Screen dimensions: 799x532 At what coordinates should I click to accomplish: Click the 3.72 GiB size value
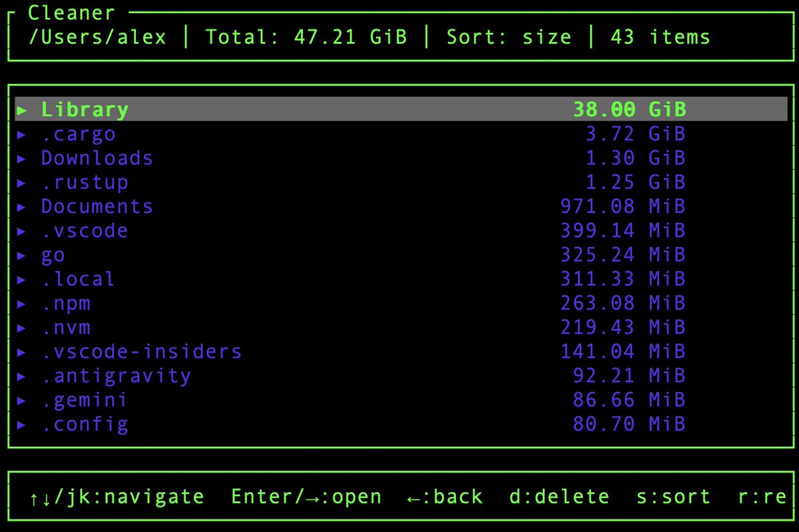(635, 134)
